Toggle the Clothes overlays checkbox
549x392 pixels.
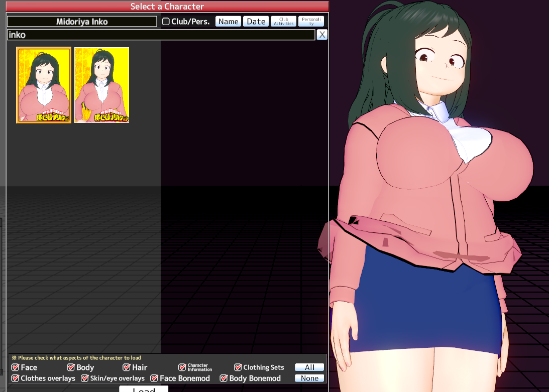16,378
